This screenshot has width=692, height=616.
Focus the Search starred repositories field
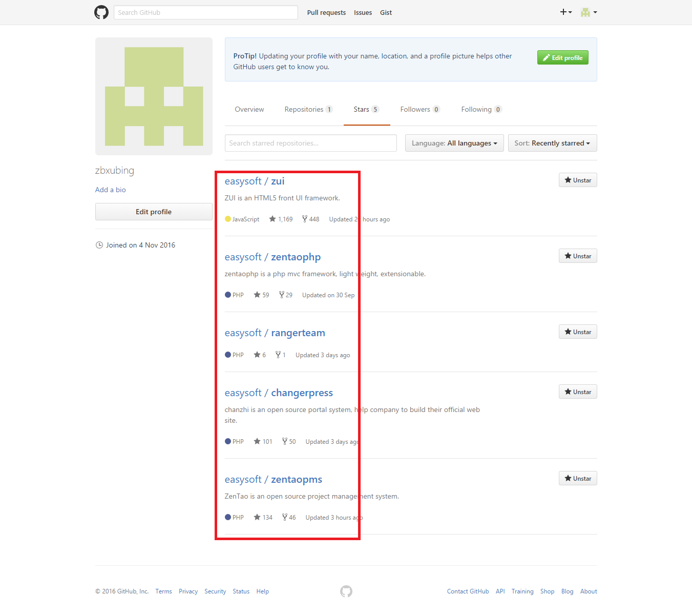tap(310, 143)
